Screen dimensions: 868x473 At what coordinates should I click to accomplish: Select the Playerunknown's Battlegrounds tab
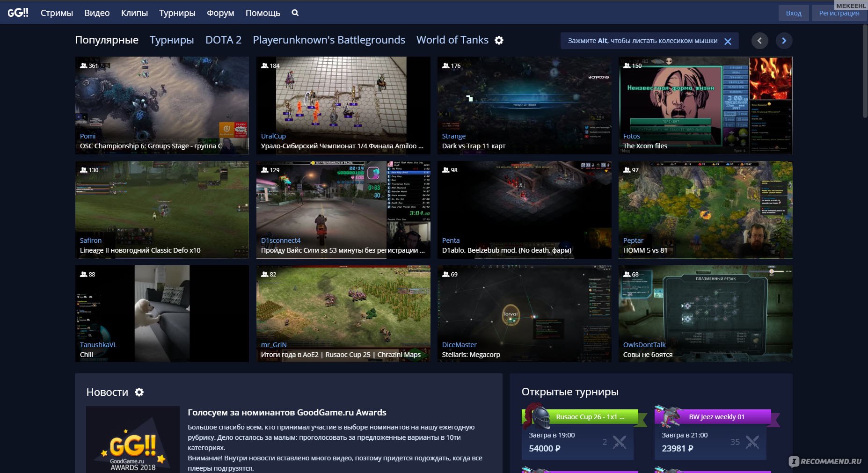329,40
